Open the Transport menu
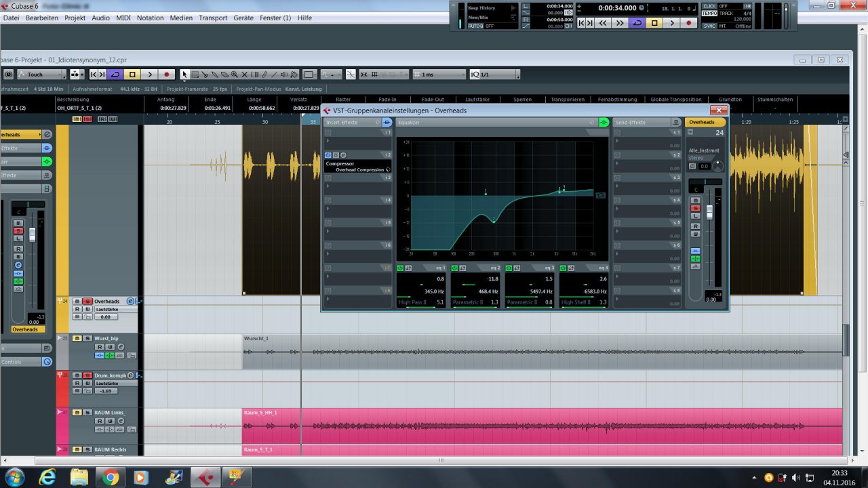Viewport: 868px width, 488px height. coord(213,18)
